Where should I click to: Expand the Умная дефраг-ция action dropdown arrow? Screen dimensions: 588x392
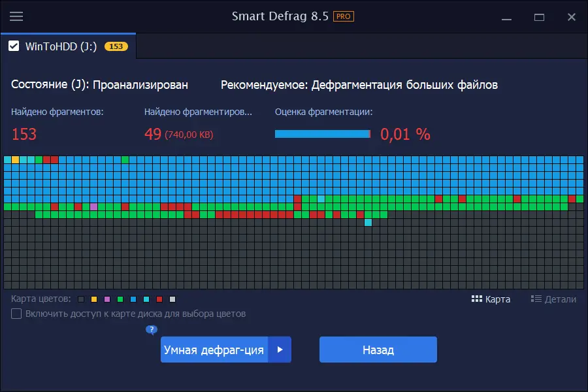click(280, 350)
